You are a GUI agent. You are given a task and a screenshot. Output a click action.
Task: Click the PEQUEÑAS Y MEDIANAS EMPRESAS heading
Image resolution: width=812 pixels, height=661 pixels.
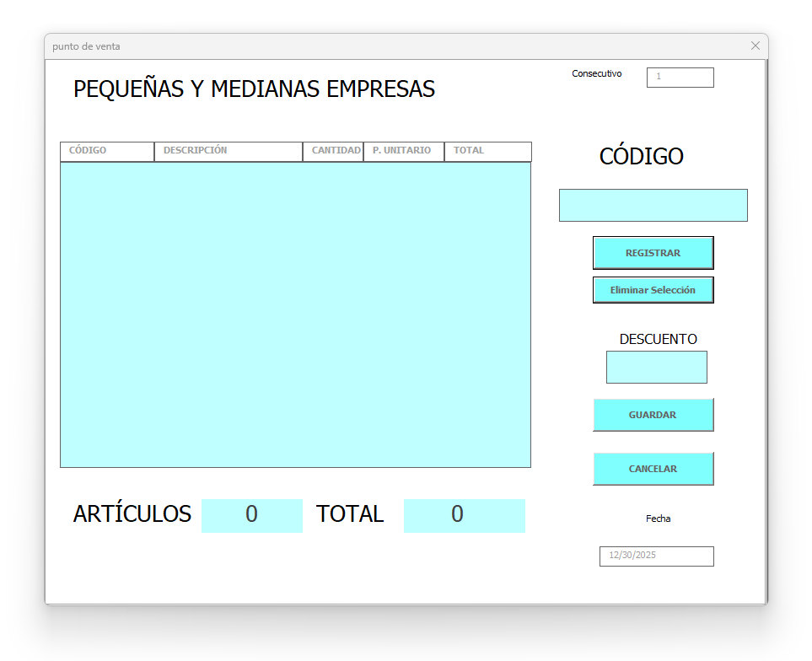(254, 89)
